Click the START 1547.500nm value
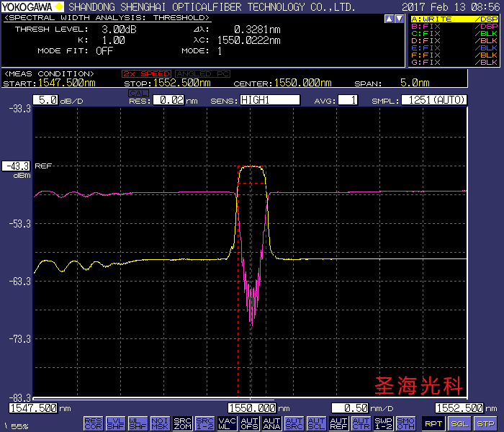This screenshot has width=504, height=432. click(x=67, y=83)
